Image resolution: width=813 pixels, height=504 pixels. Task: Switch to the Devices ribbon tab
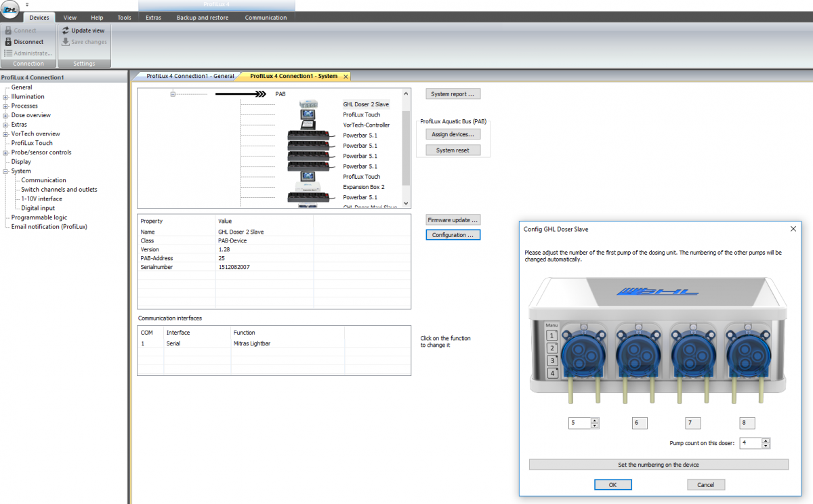[39, 18]
